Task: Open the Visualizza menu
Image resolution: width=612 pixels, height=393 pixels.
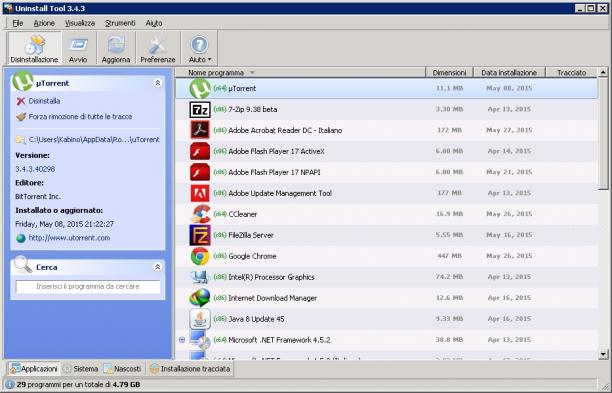Action: (80, 23)
